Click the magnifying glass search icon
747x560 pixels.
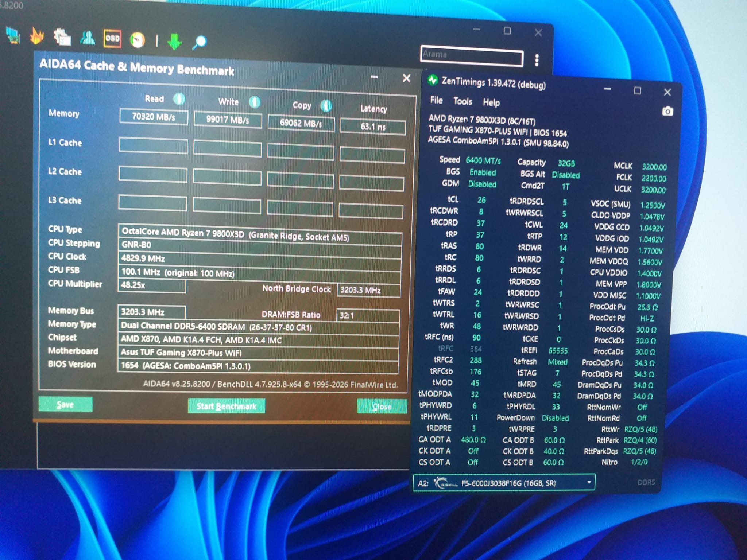[200, 42]
